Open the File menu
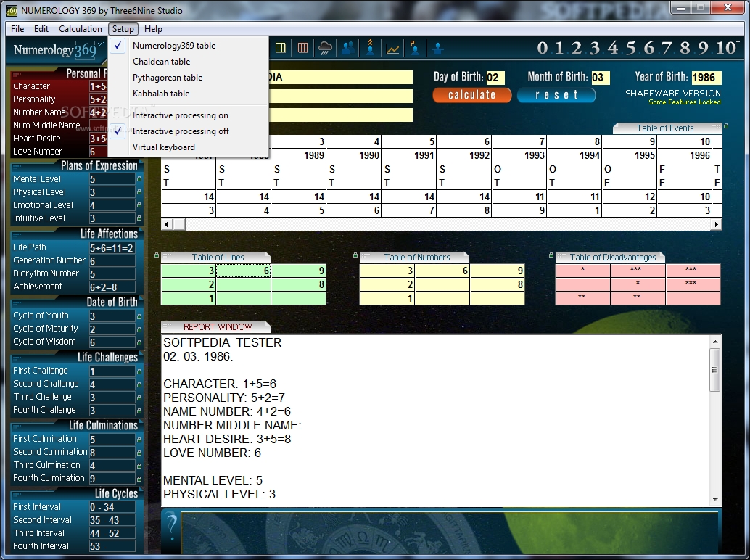The image size is (750, 560). tap(17, 29)
